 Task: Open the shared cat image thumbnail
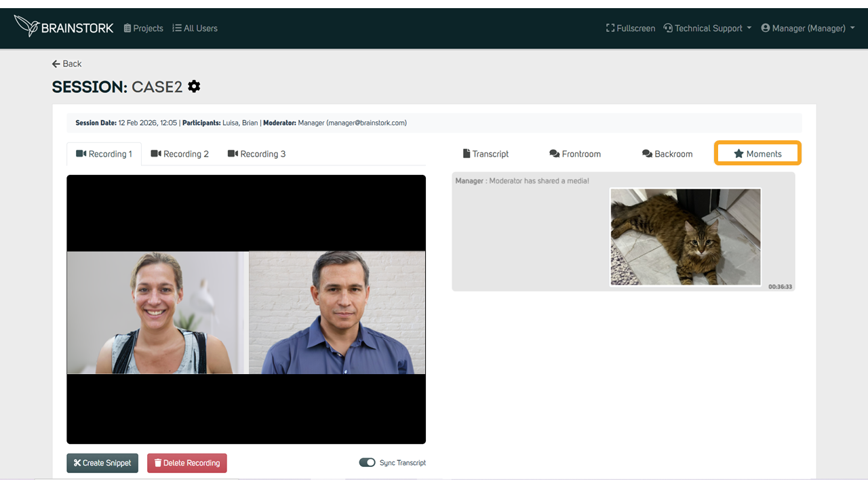coord(686,237)
